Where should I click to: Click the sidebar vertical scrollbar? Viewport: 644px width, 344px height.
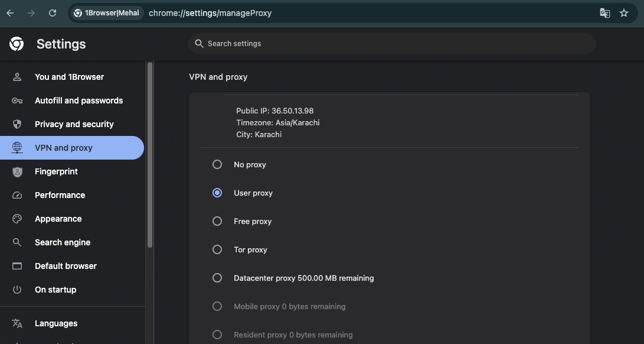(x=150, y=155)
